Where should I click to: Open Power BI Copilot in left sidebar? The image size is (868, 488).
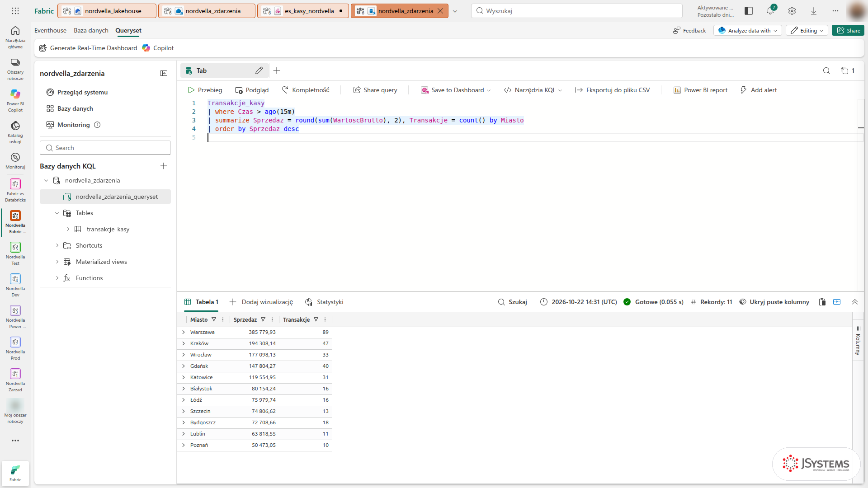tap(15, 100)
